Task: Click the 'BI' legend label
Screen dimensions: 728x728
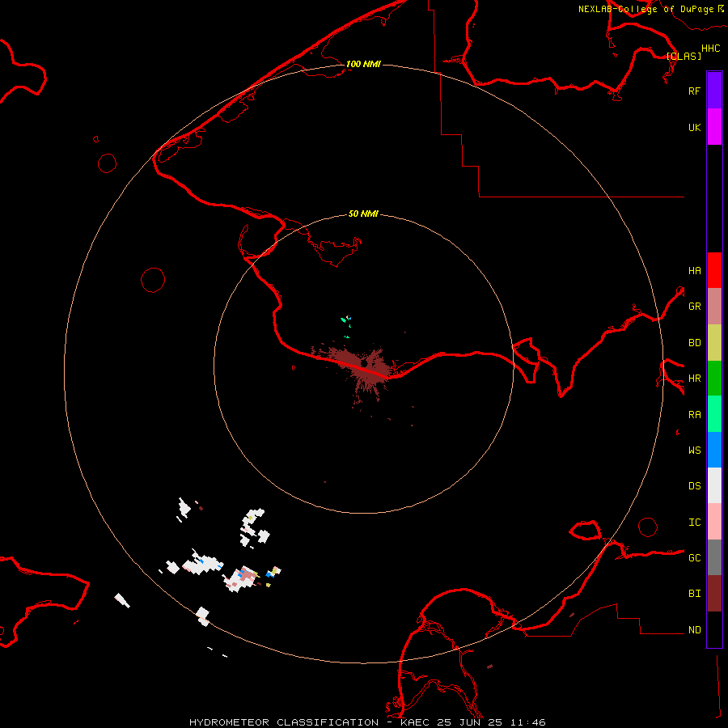Action: (695, 594)
